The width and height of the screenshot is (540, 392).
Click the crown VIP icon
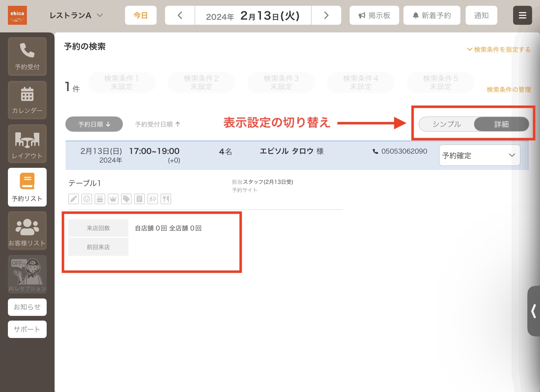click(x=113, y=199)
